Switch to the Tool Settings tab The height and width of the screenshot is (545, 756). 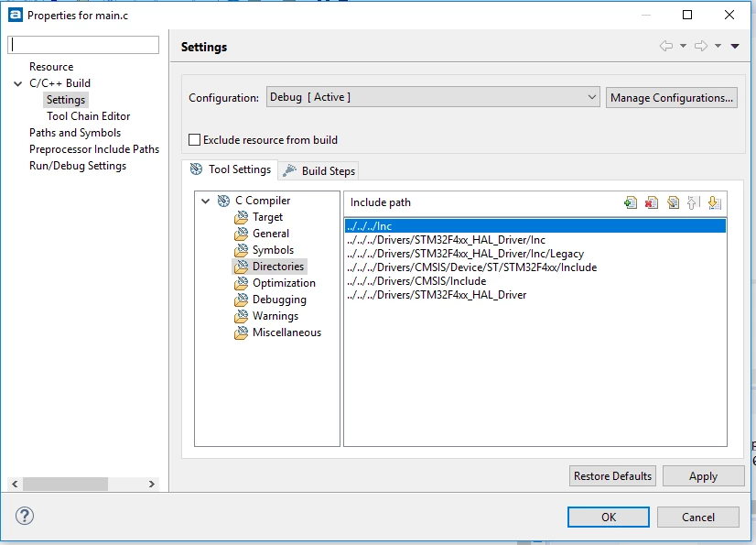click(231, 169)
